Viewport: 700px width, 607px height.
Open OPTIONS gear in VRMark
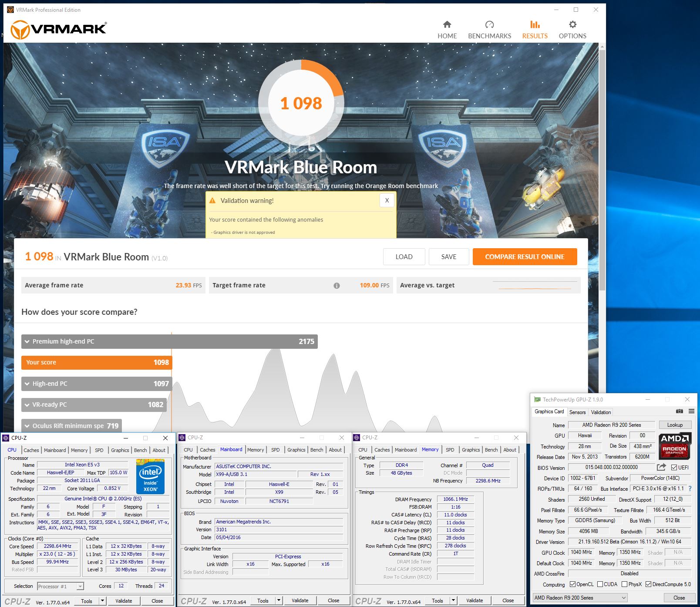click(x=572, y=24)
